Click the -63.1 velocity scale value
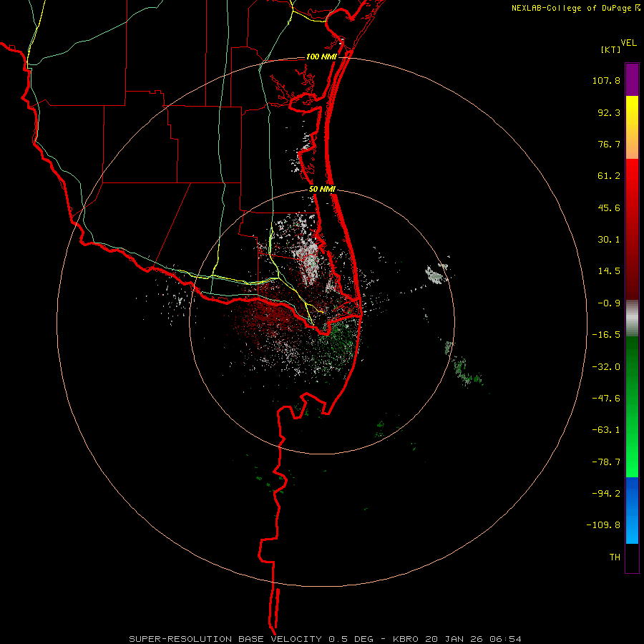This screenshot has width=644, height=644. 606,430
